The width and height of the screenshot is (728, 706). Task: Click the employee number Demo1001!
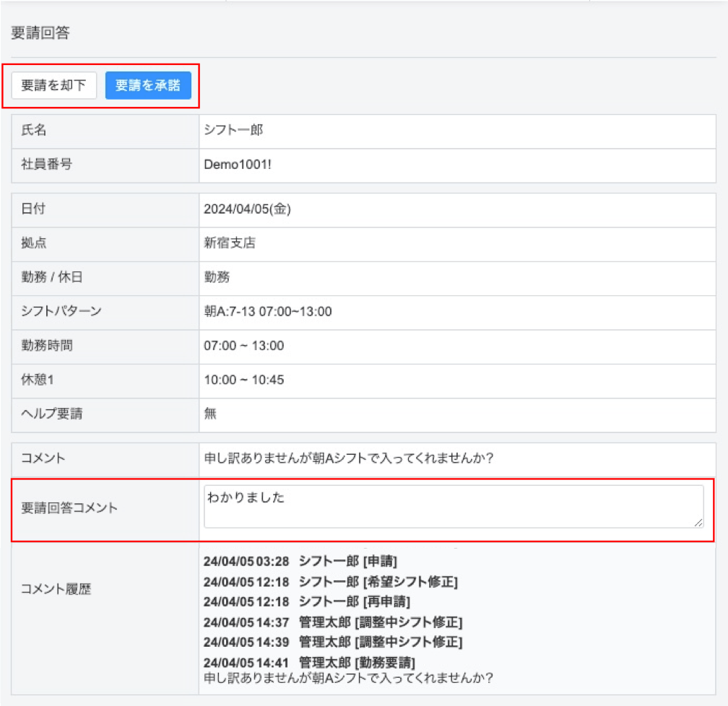[238, 164]
